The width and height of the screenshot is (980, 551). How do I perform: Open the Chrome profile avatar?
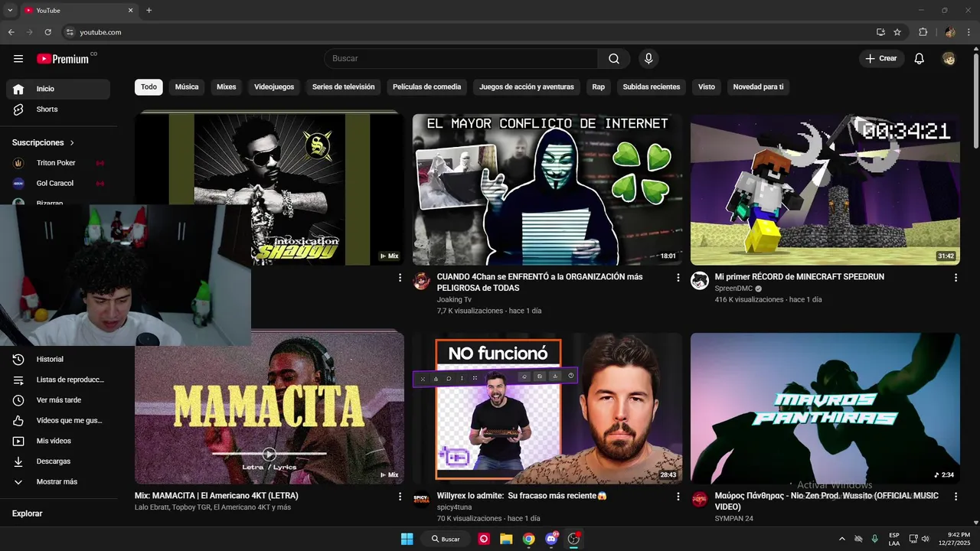click(x=950, y=32)
